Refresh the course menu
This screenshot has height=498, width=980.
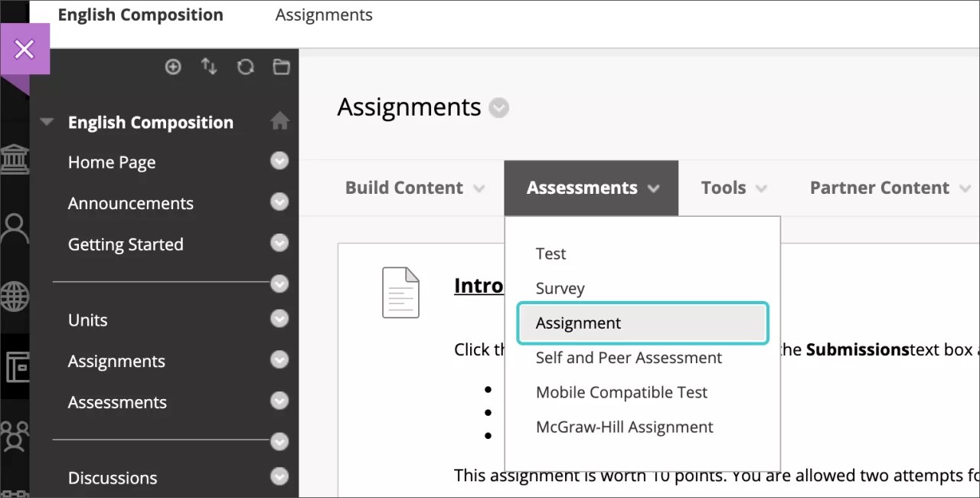point(245,67)
